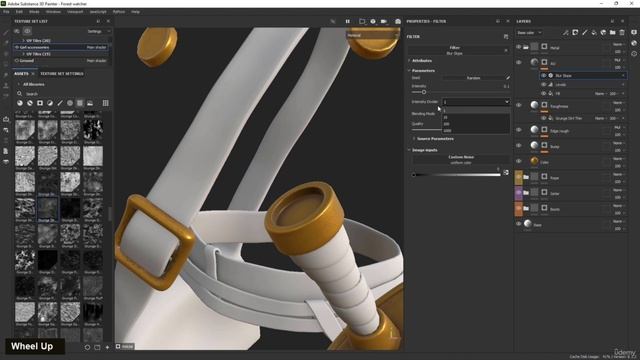Viewport: 640px width, 360px height.
Task: Click the shader settings globe icon at far right
Action: 634,43
